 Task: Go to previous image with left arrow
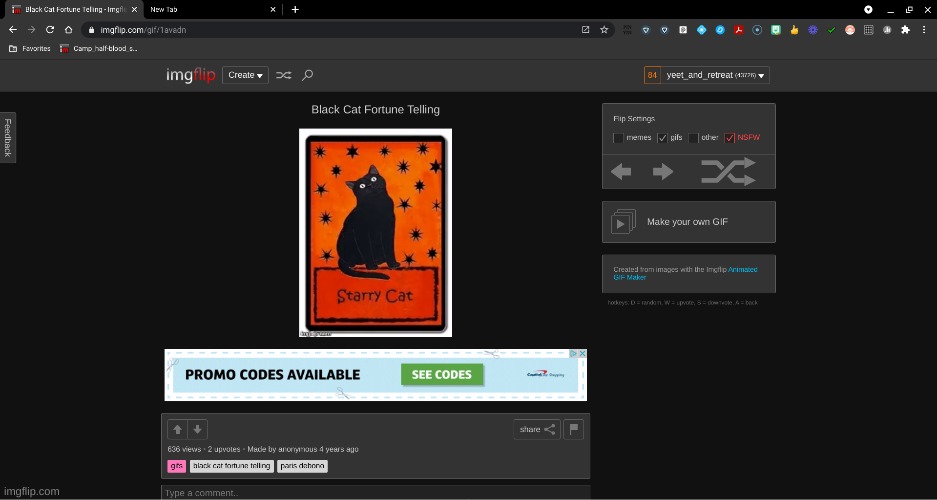tap(621, 172)
